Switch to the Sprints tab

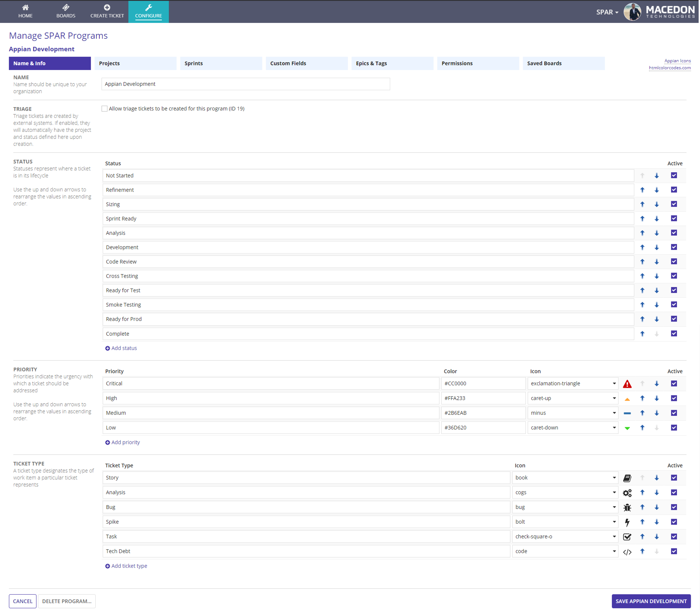[x=221, y=63]
